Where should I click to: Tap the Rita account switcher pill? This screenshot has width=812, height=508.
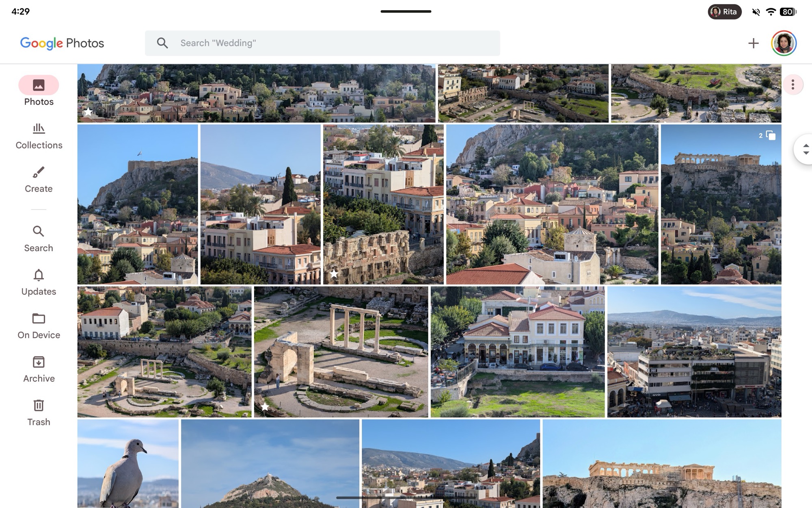[x=724, y=12]
